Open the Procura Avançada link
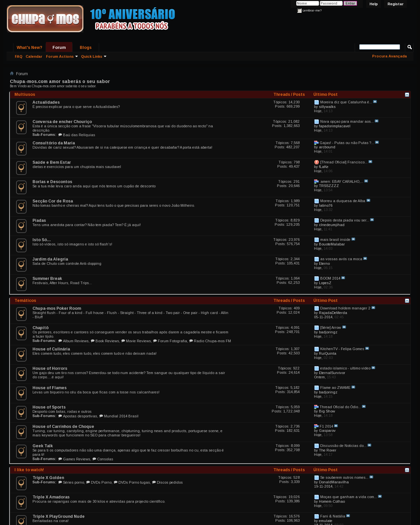The height and width of the screenshot is (525, 420). tap(389, 56)
